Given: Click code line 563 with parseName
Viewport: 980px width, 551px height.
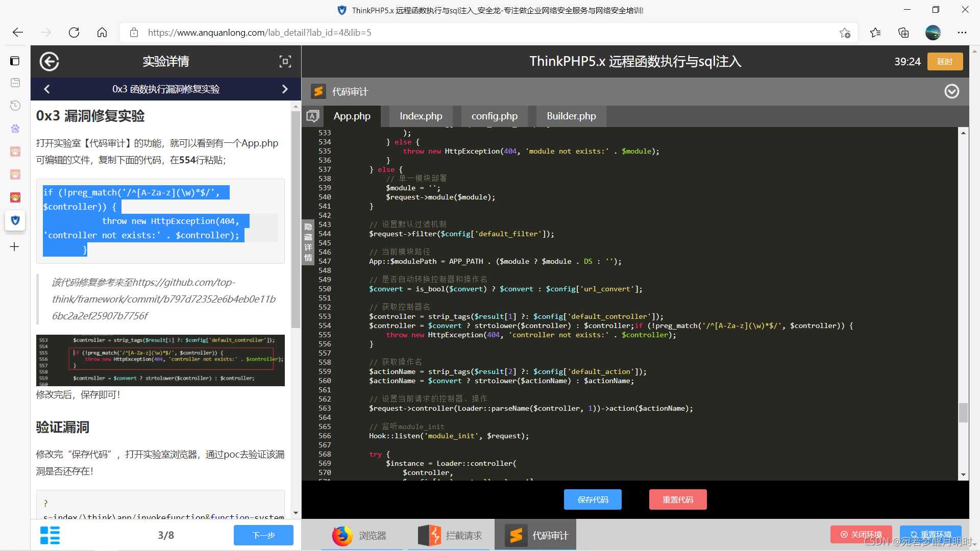Looking at the screenshot, I should point(531,408).
